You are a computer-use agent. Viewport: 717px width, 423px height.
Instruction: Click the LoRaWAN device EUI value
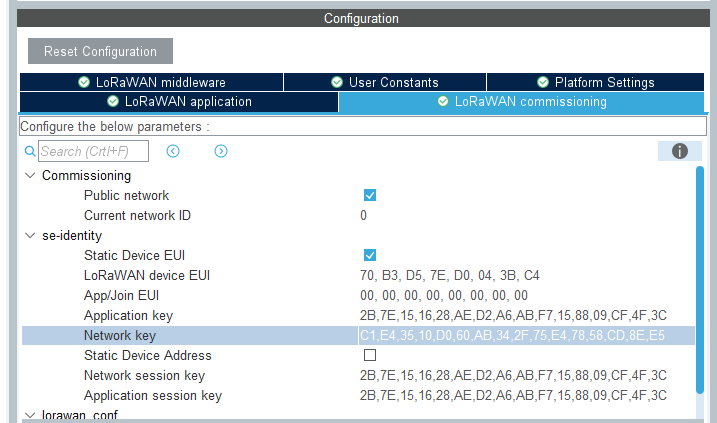(x=449, y=275)
